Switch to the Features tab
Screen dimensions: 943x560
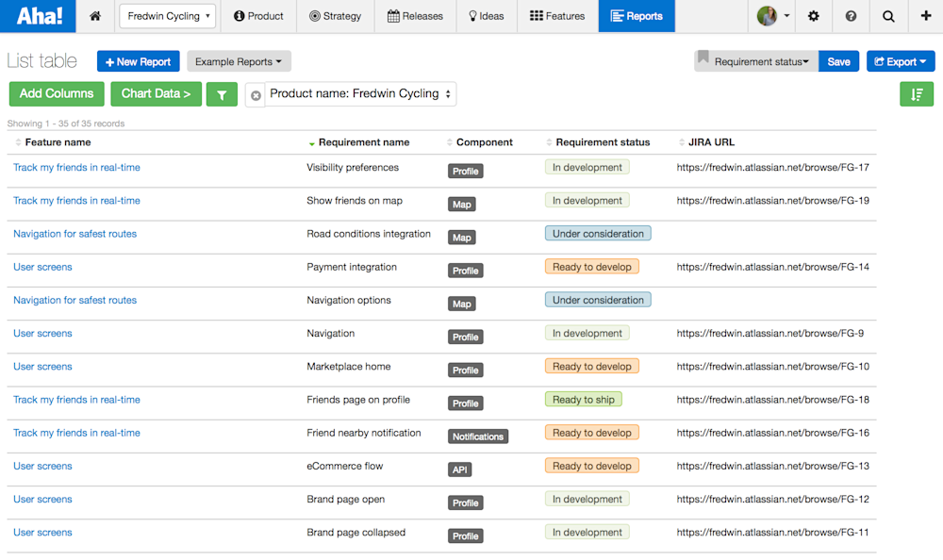pos(557,16)
